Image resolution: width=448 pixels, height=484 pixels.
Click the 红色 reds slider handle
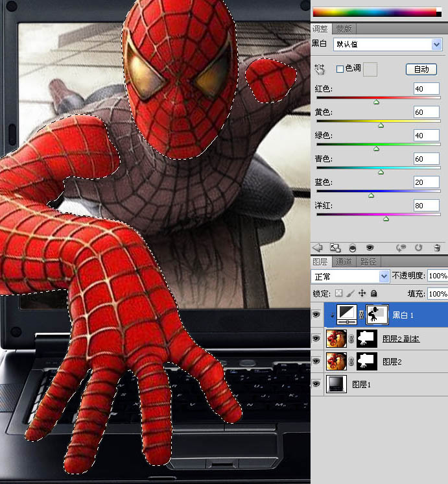click(x=377, y=102)
